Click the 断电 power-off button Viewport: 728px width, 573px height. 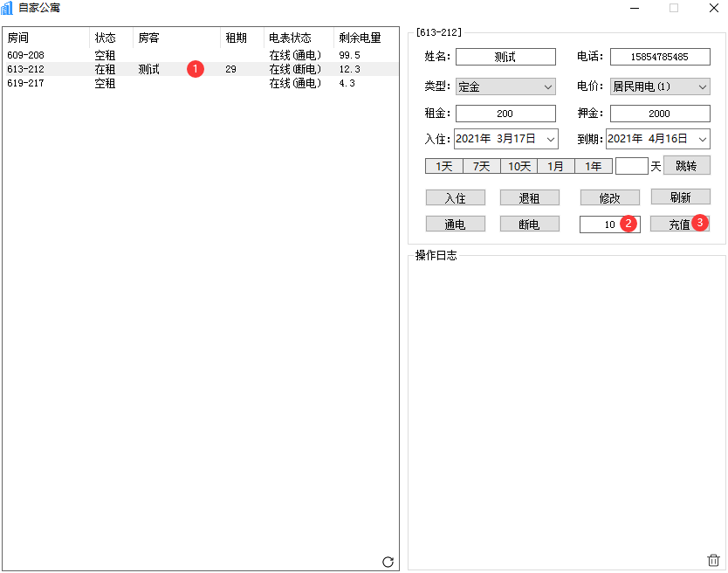[x=529, y=224]
